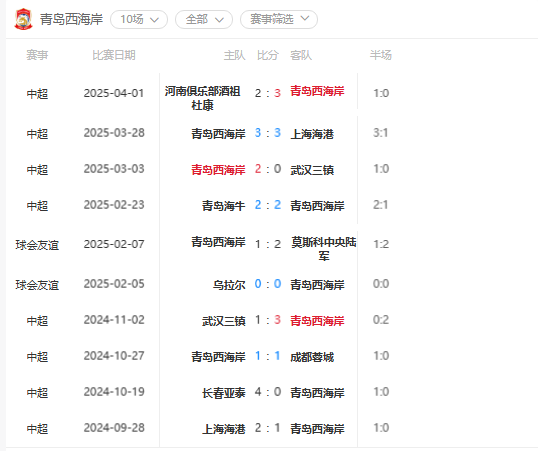Open 河南俱乐部酒祖杜康 team link

202,98
